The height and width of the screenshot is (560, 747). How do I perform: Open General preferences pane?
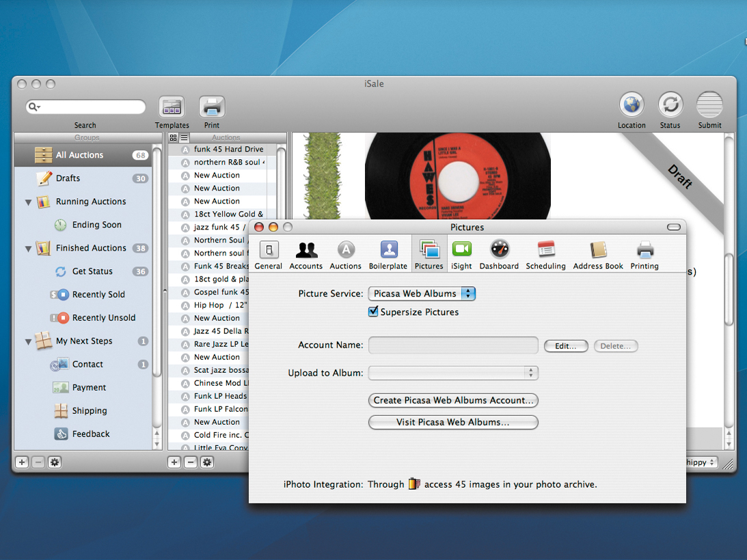coord(268,254)
